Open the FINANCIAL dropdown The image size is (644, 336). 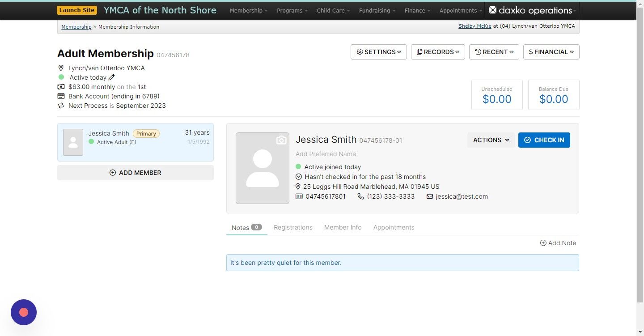point(551,52)
